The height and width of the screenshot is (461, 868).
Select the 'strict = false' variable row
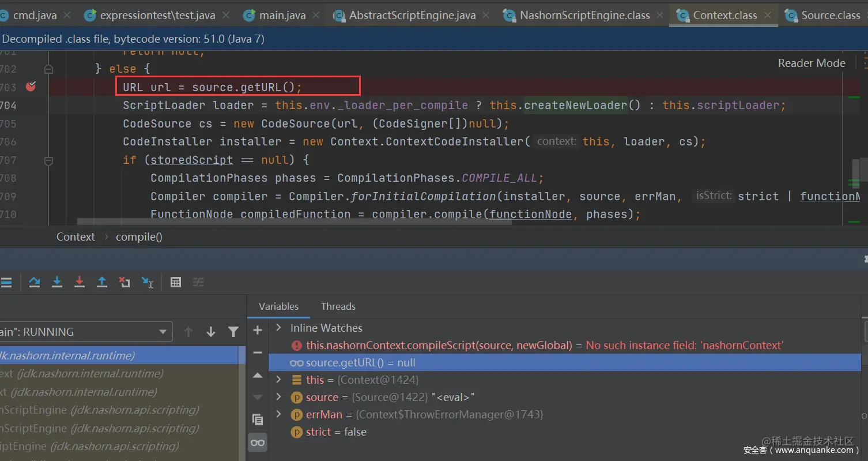(565, 432)
